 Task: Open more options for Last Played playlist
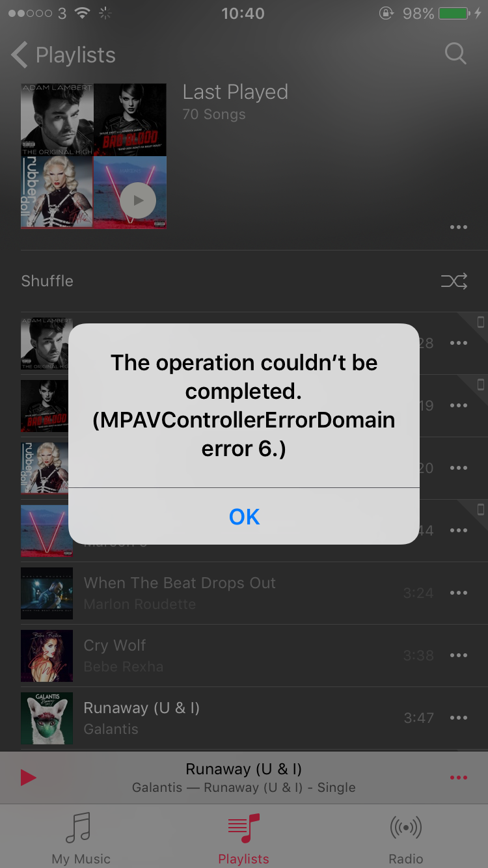(458, 227)
